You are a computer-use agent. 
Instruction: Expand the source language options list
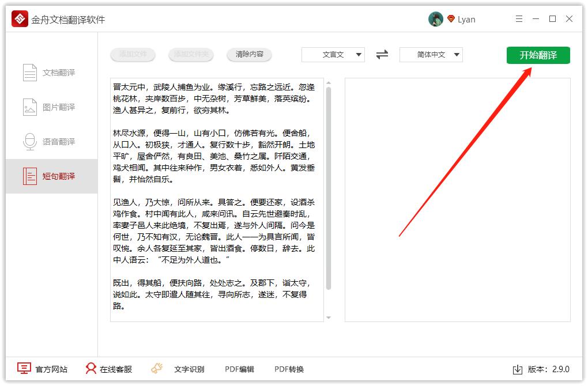click(x=359, y=55)
